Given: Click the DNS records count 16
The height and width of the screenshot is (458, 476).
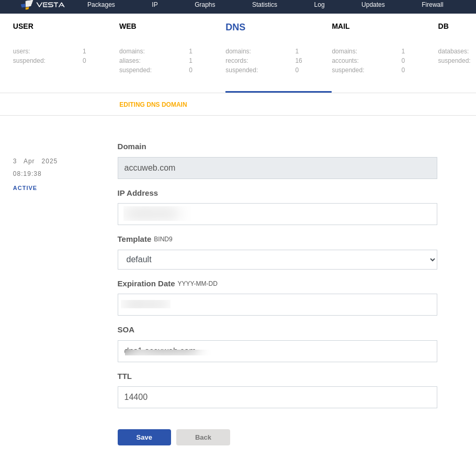Looking at the screenshot, I should (x=298, y=61).
